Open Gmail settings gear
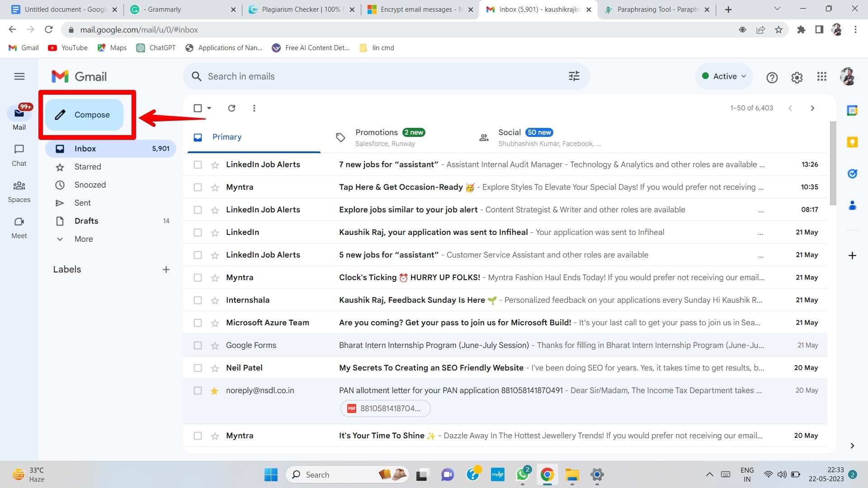868x488 pixels. click(x=797, y=77)
